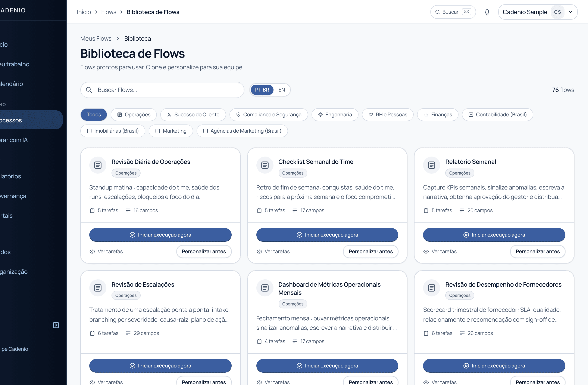The image size is (588, 385).
Task: Customize Revisão Diária de Operações first
Action: pyautogui.click(x=204, y=252)
